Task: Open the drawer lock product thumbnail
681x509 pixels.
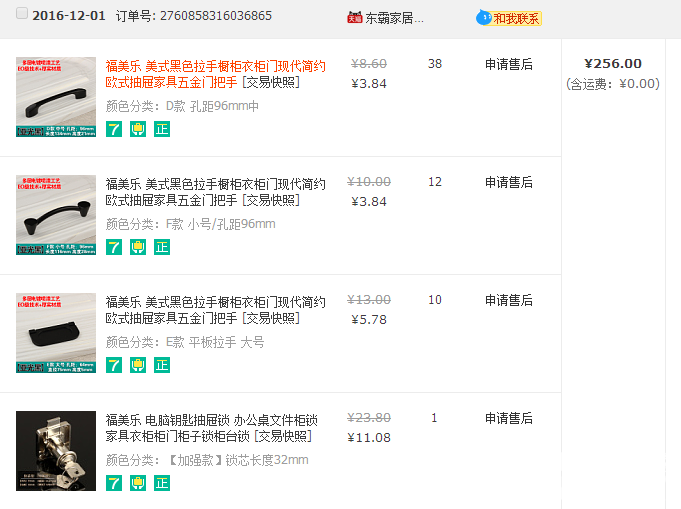Action: [x=56, y=451]
